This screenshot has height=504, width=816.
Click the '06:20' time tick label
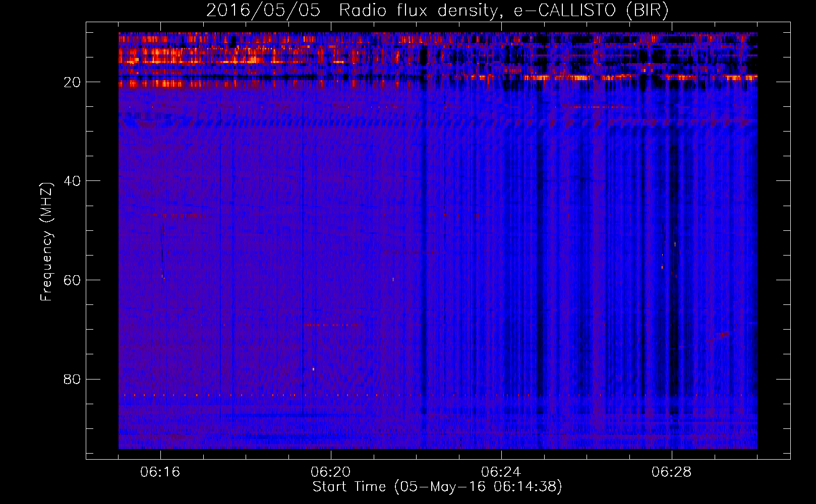point(331,472)
